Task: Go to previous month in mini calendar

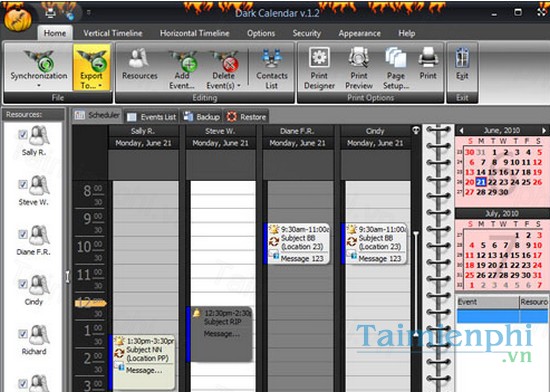Action: [461, 130]
